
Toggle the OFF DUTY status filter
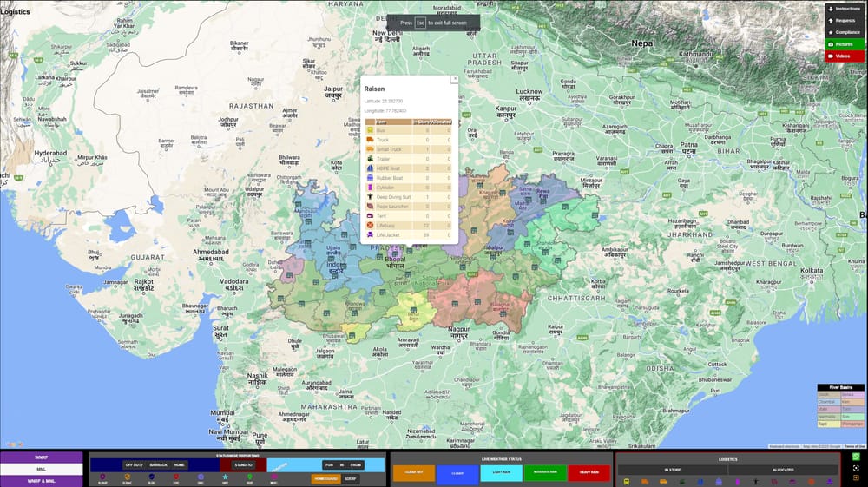pyautogui.click(x=134, y=465)
